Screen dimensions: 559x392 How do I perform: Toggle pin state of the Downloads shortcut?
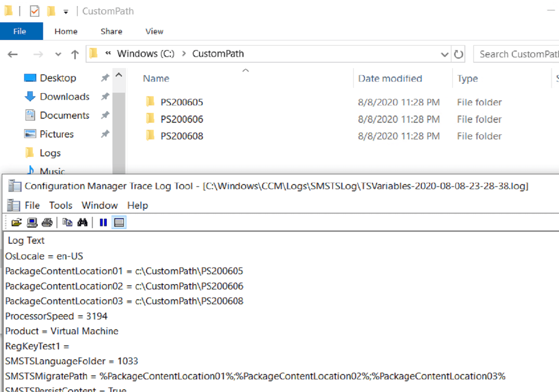click(104, 96)
